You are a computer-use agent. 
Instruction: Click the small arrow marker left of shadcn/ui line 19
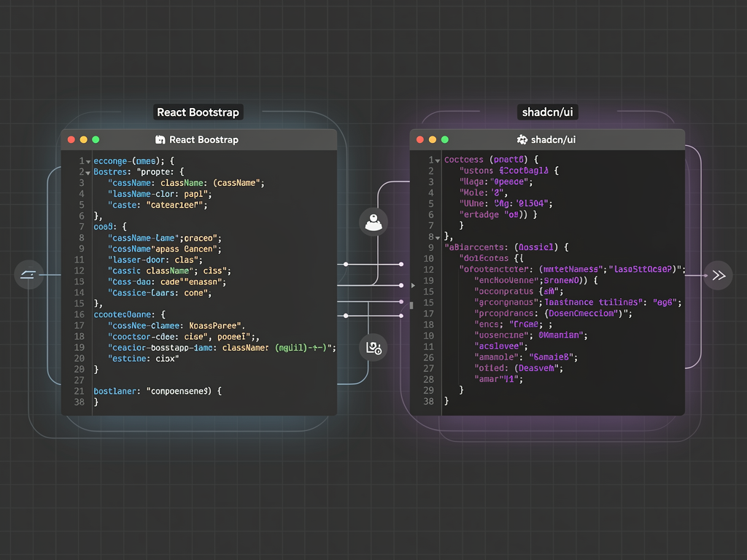click(413, 286)
